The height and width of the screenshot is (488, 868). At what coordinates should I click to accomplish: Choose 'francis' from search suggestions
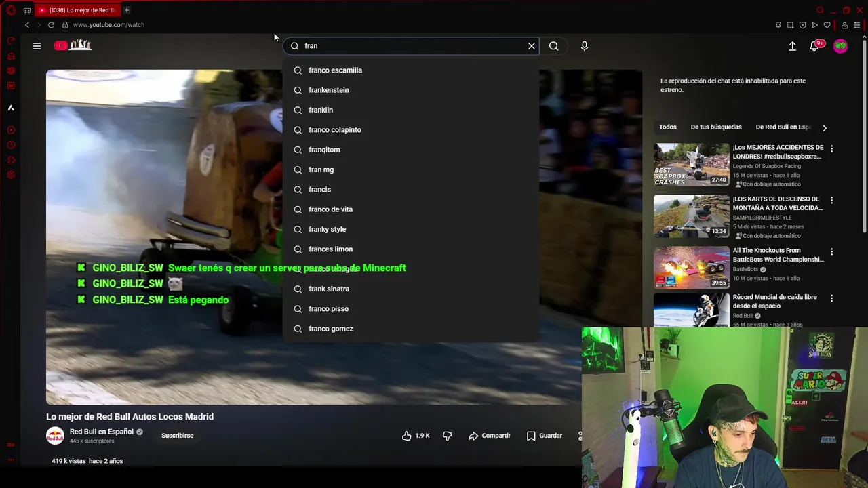410,190
